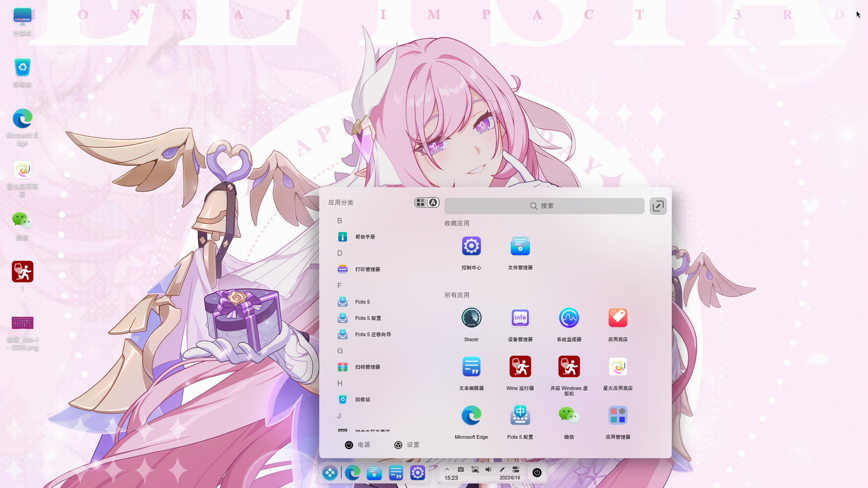Open the 设备管理器 device manager app
868x488 pixels.
coord(520,323)
